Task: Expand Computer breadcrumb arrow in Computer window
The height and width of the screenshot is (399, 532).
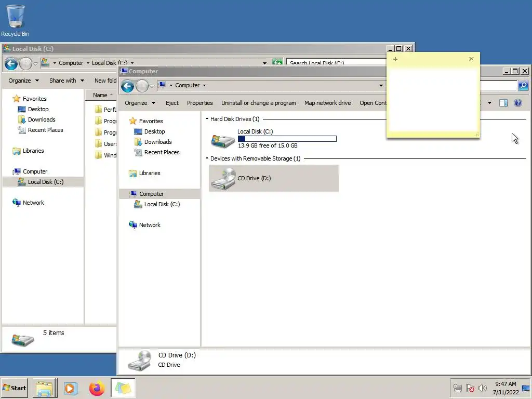Action: [x=204, y=86]
